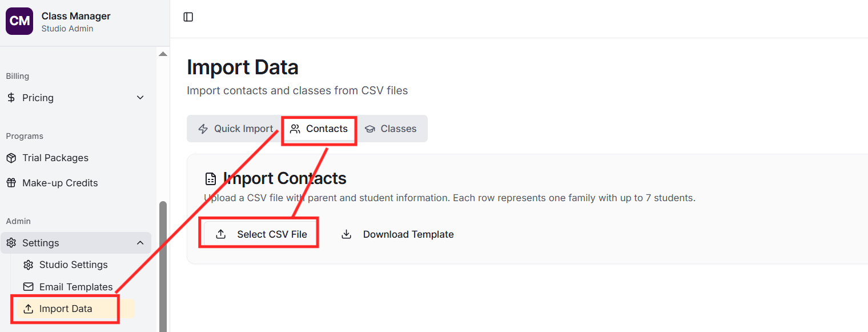Toggle the sidebar panel icon
This screenshot has height=332, width=868.
188,17
